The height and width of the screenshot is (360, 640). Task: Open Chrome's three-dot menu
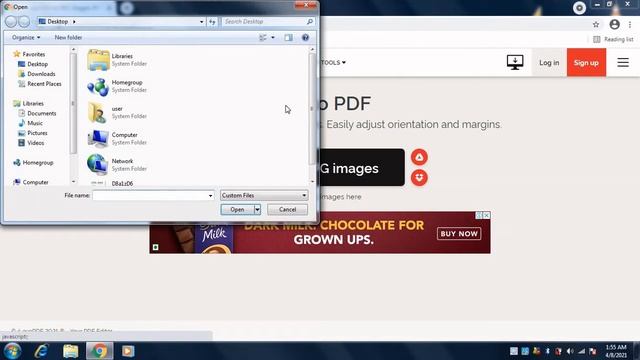click(630, 24)
